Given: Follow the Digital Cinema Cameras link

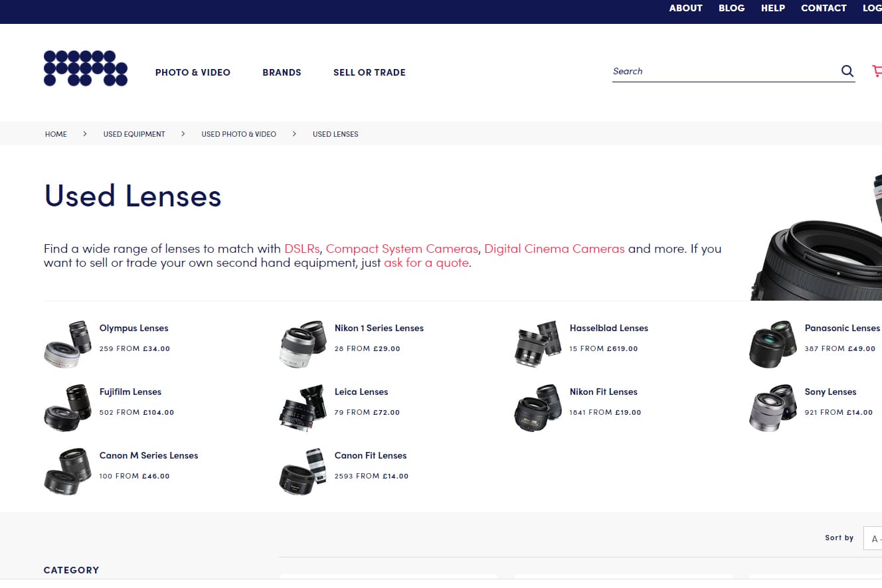Looking at the screenshot, I should pyautogui.click(x=555, y=249).
